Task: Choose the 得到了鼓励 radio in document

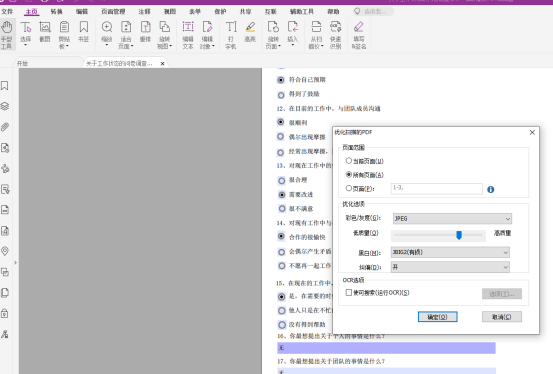Action: click(281, 95)
